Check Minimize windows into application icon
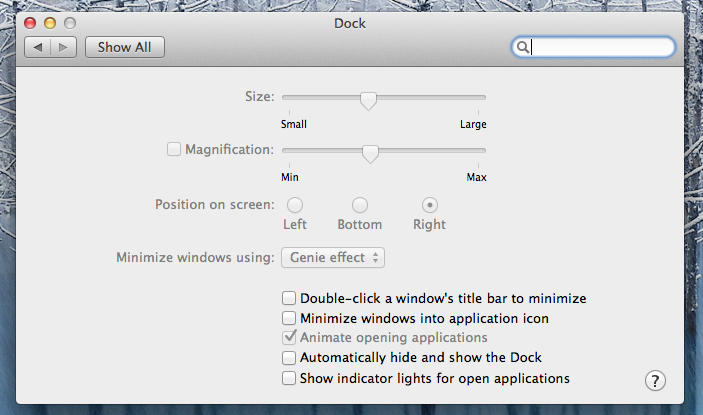 coord(289,318)
